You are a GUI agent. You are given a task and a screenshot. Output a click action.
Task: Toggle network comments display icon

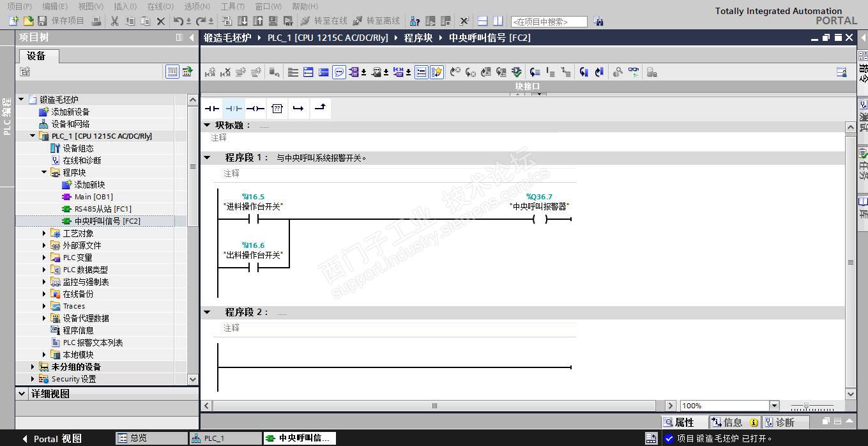[x=422, y=72]
